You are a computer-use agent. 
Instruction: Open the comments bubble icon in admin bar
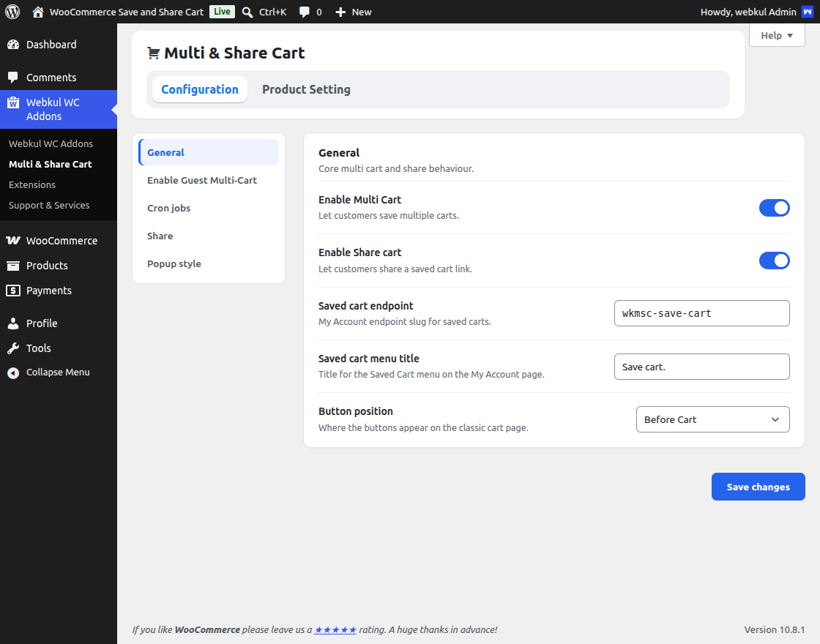click(x=304, y=12)
